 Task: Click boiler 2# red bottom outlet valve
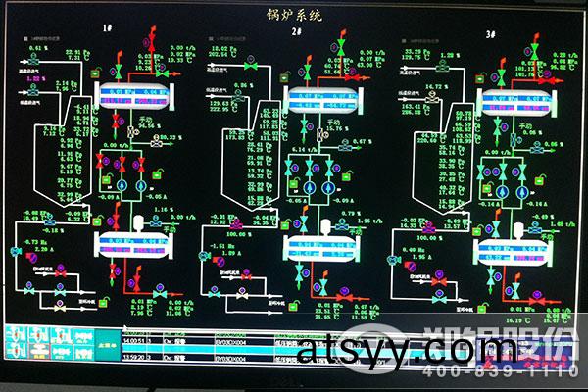pos(344,295)
